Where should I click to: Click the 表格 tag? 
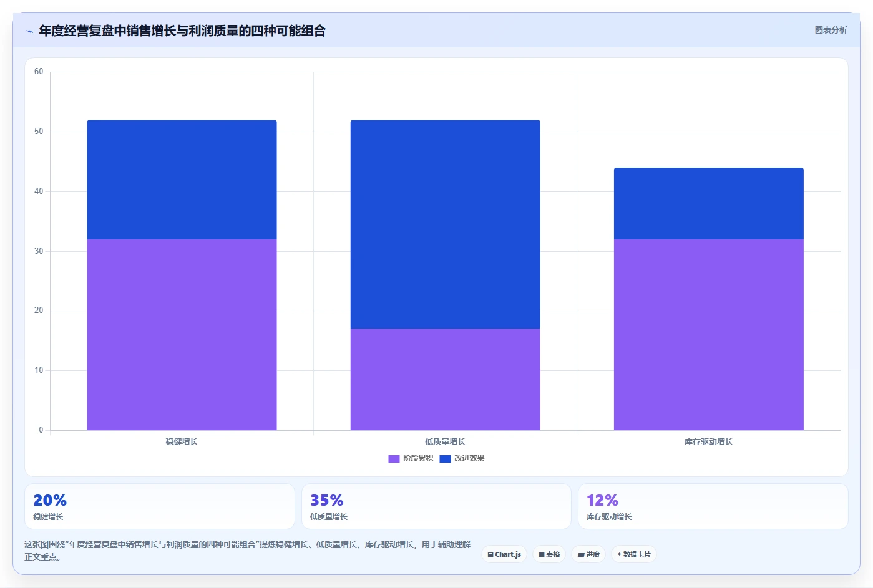pos(549,554)
